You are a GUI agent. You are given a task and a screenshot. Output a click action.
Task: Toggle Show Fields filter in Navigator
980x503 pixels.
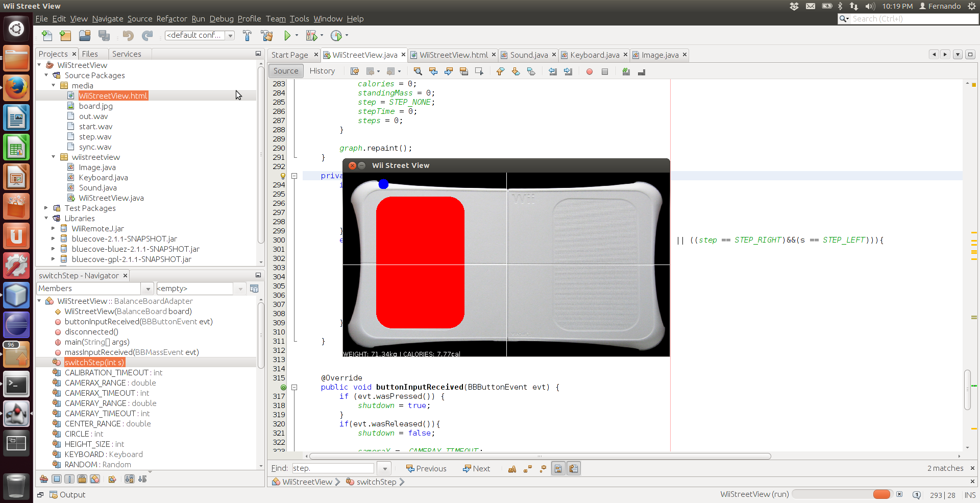pyautogui.click(x=57, y=479)
